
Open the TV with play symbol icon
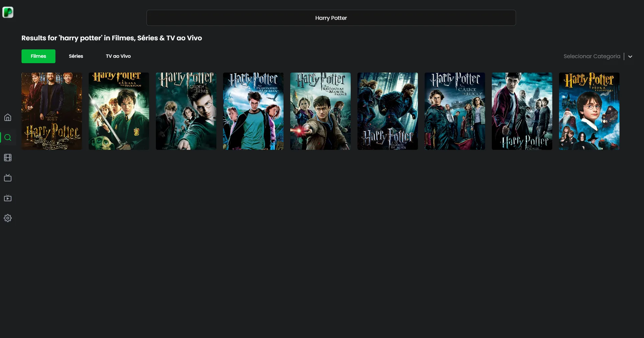point(8,198)
